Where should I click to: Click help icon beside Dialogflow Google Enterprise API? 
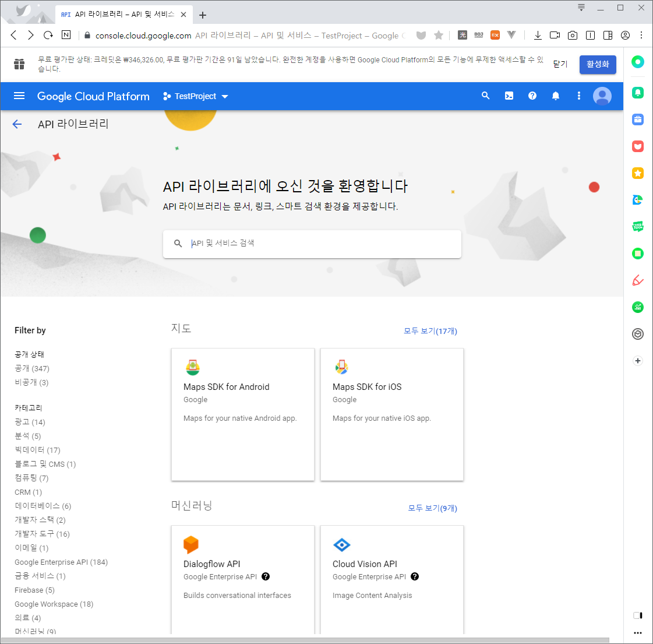pos(266,576)
